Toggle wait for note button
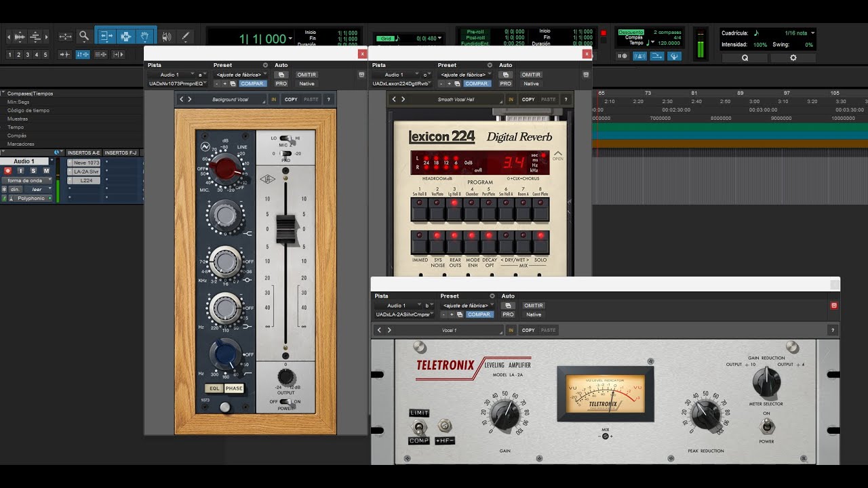Screen dimensions: 868x488 (622, 56)
